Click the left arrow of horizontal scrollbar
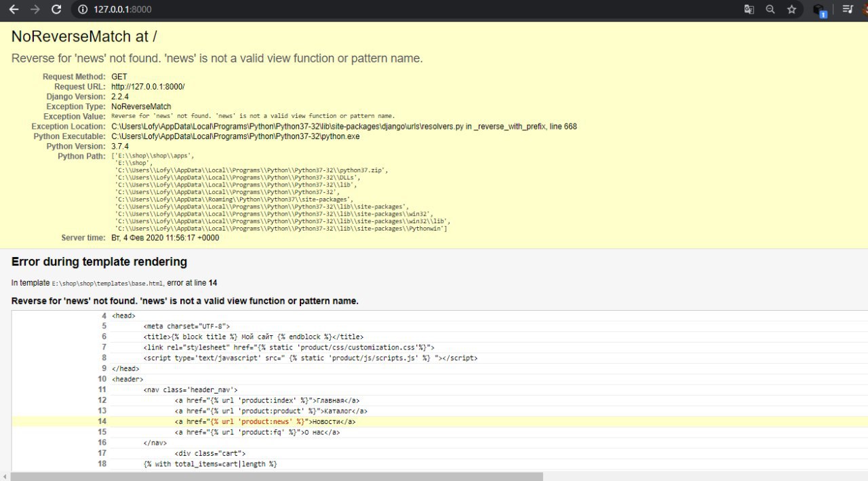This screenshot has width=868, height=481. [x=5, y=476]
